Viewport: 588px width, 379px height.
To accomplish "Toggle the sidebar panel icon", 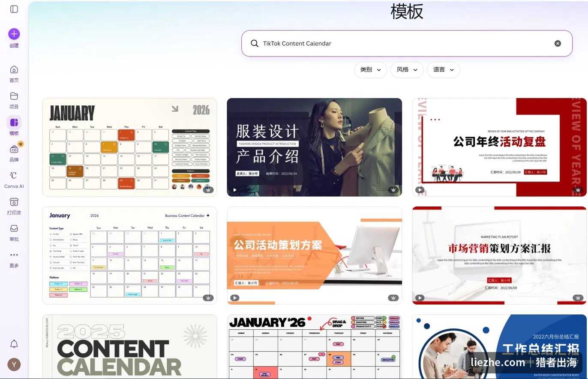I will (x=14, y=9).
